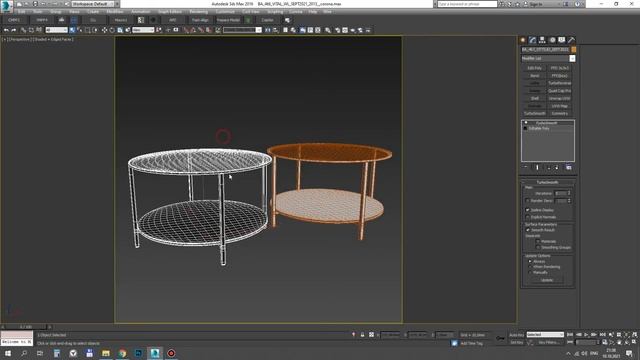
Task: Activate the Select and Scale tool
Action: pos(120,30)
